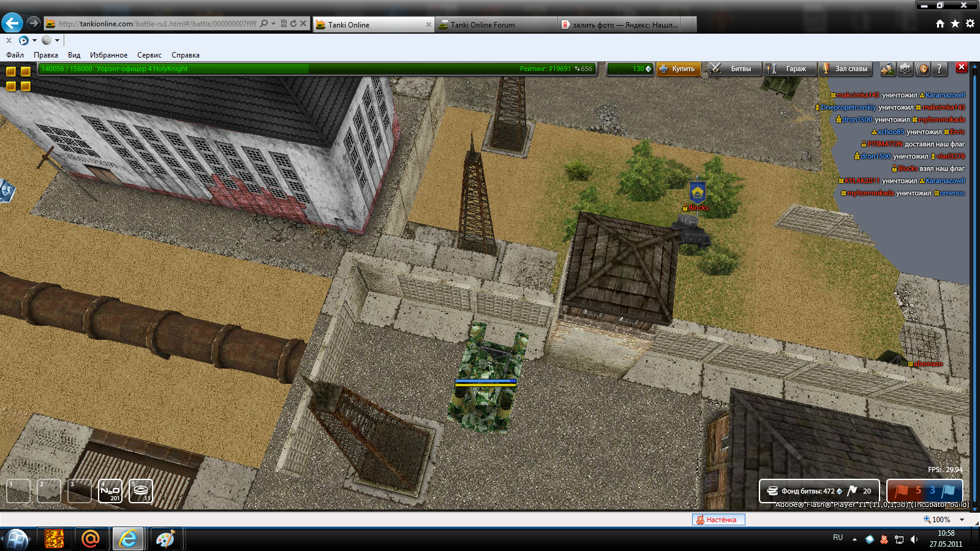Click the gray globe toolbar icon
The image size is (980, 551).
point(47,40)
